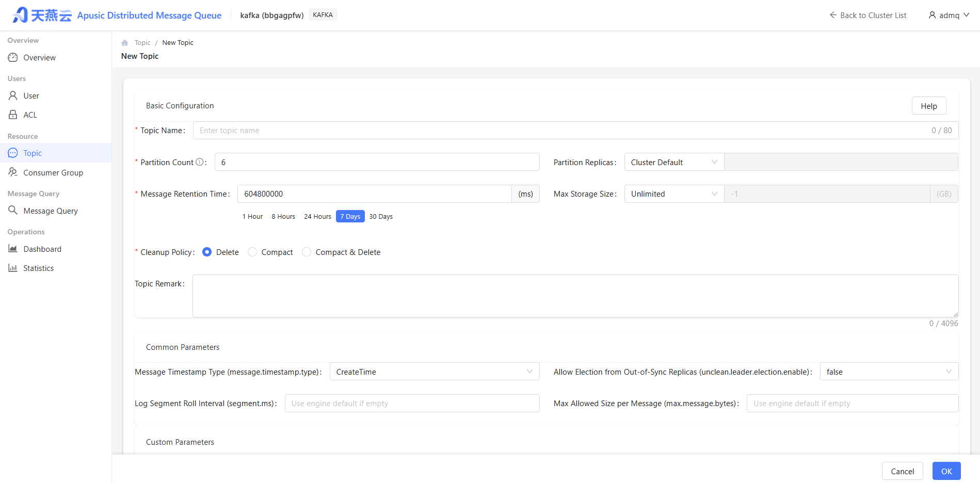Click the Topic breadcrumb link

click(x=142, y=43)
